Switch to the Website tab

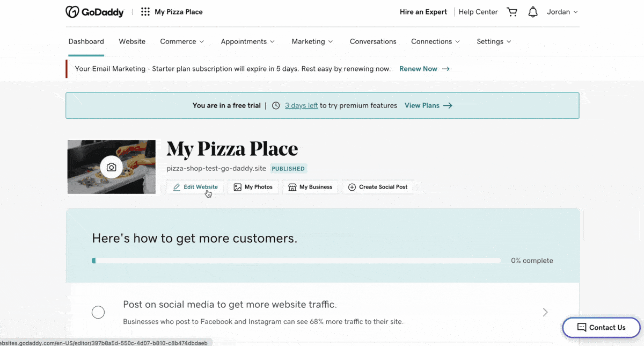132,41
